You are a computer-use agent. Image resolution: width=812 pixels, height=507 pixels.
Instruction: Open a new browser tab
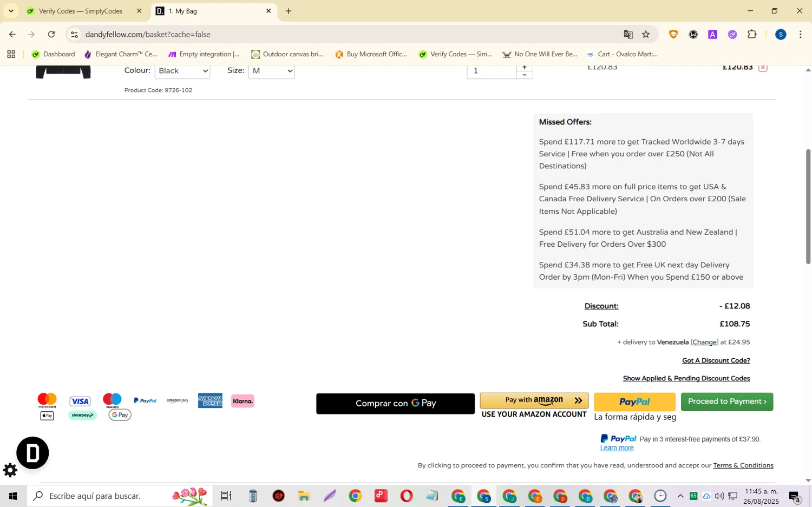[x=289, y=11]
